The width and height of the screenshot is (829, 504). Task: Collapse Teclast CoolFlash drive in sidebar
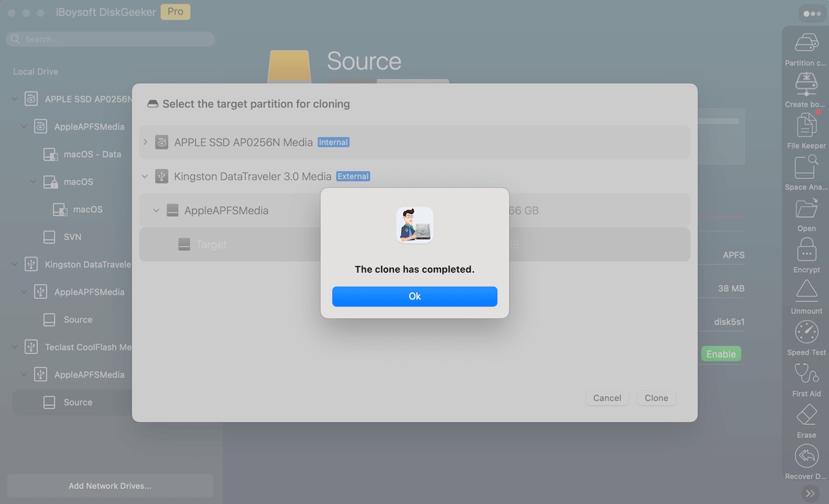15,347
